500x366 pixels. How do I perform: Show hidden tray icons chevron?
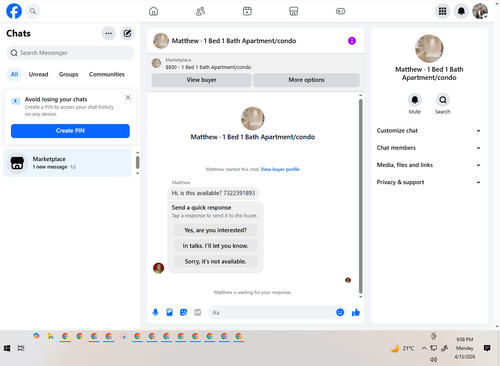click(424, 348)
